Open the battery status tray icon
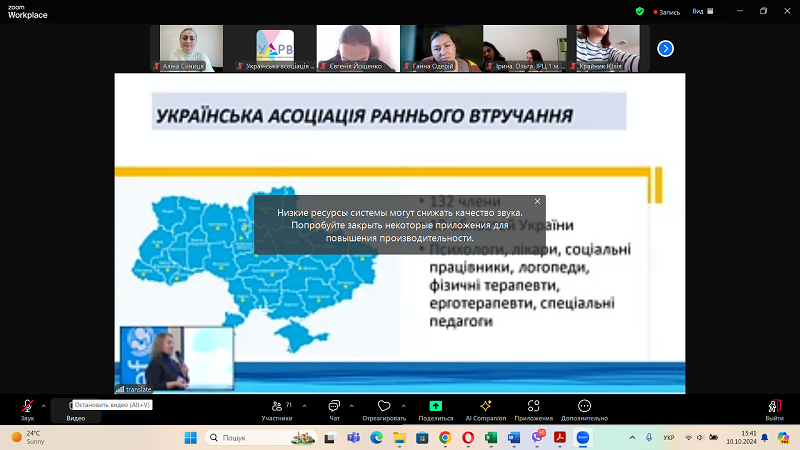 714,438
